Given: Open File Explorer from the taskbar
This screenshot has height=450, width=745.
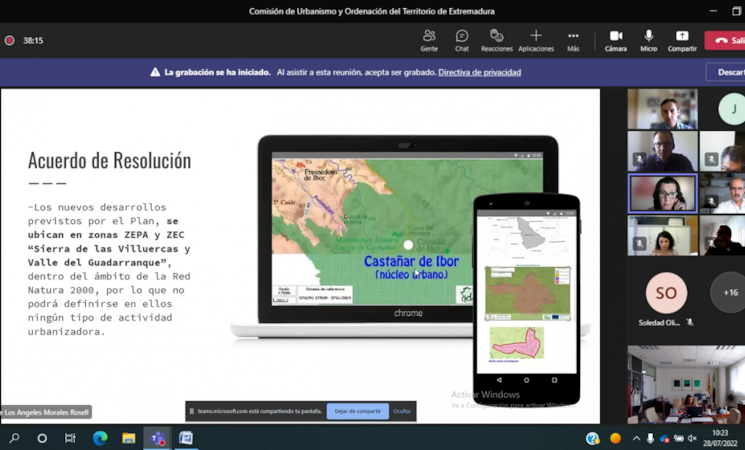Looking at the screenshot, I should (129, 438).
